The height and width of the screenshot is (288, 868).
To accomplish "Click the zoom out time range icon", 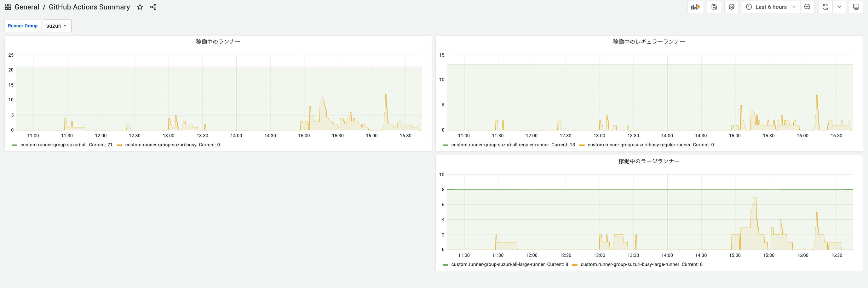I will [x=807, y=7].
